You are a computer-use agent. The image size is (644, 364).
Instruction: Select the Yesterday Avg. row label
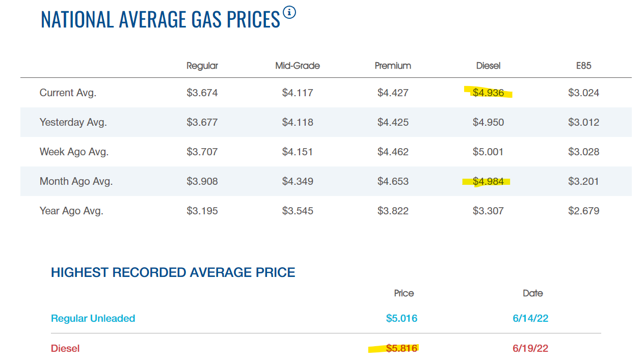pos(73,122)
